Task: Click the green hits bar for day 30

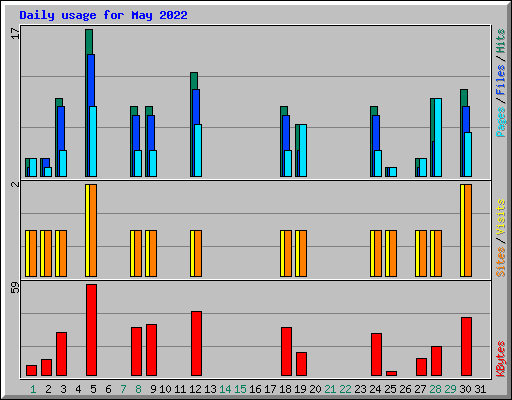Action: click(464, 97)
